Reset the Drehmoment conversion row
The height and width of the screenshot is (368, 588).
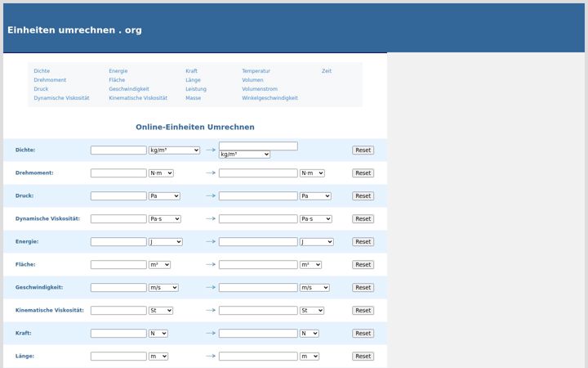pos(363,173)
